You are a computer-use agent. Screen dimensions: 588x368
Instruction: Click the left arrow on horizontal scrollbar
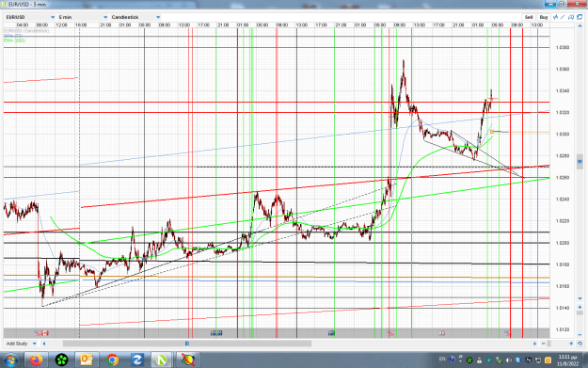tap(44, 344)
